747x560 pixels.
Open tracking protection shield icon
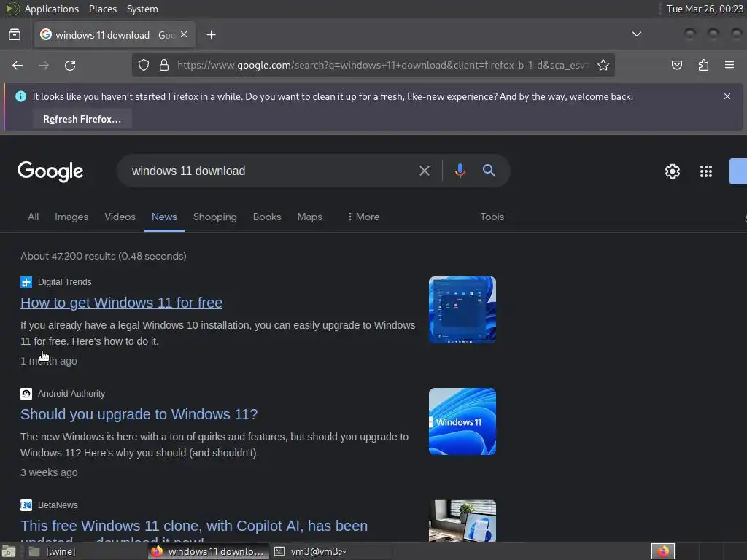pyautogui.click(x=144, y=65)
